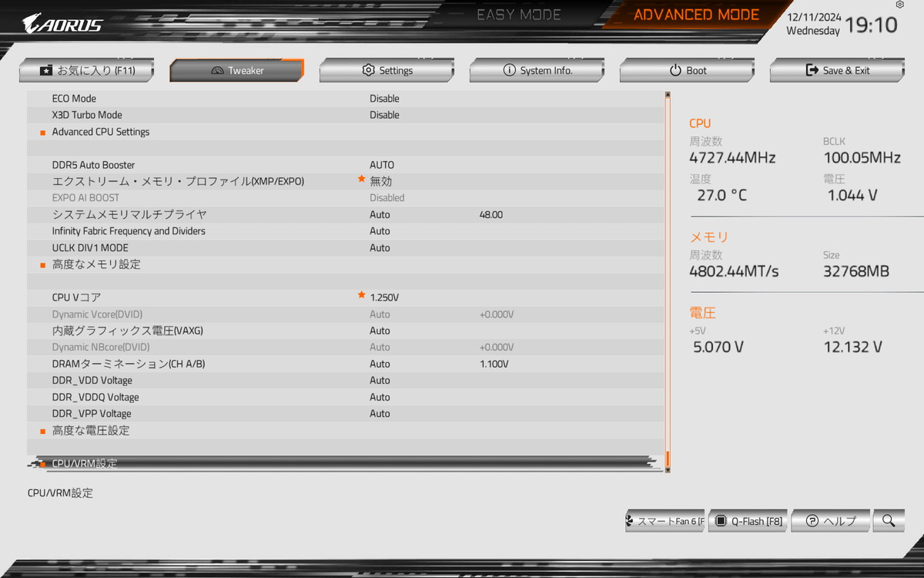This screenshot has height=578, width=924.
Task: Select the EXPO AI BOOST greyed row
Action: [346, 198]
